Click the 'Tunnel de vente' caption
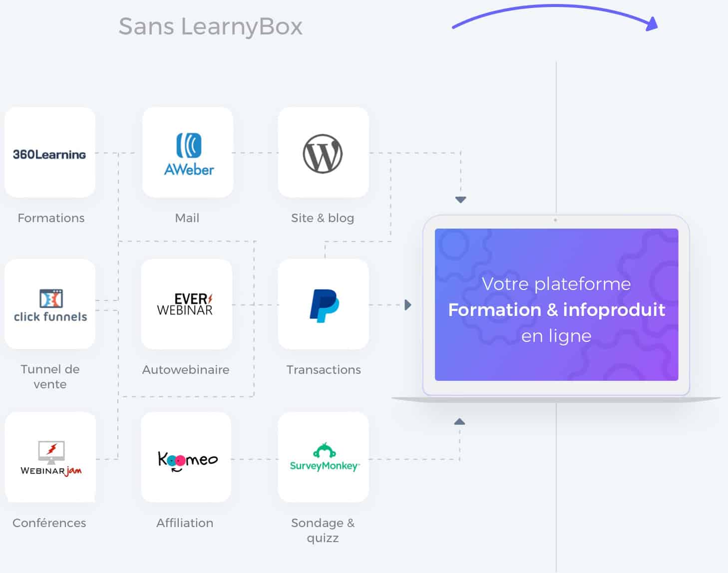Image resolution: width=728 pixels, height=573 pixels. click(x=50, y=377)
